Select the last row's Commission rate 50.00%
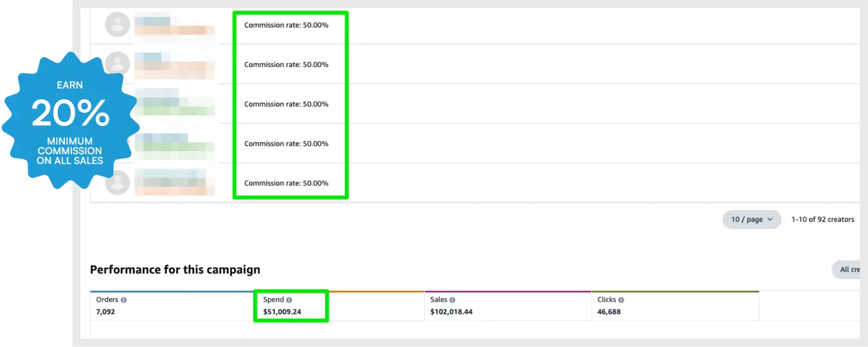The image size is (868, 347). pos(286,183)
